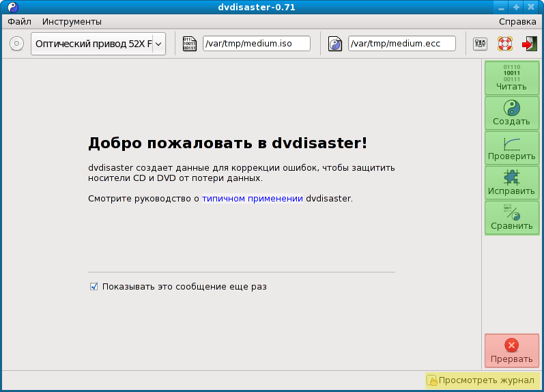Open the Файл menu
544x392 pixels.
coord(19,22)
